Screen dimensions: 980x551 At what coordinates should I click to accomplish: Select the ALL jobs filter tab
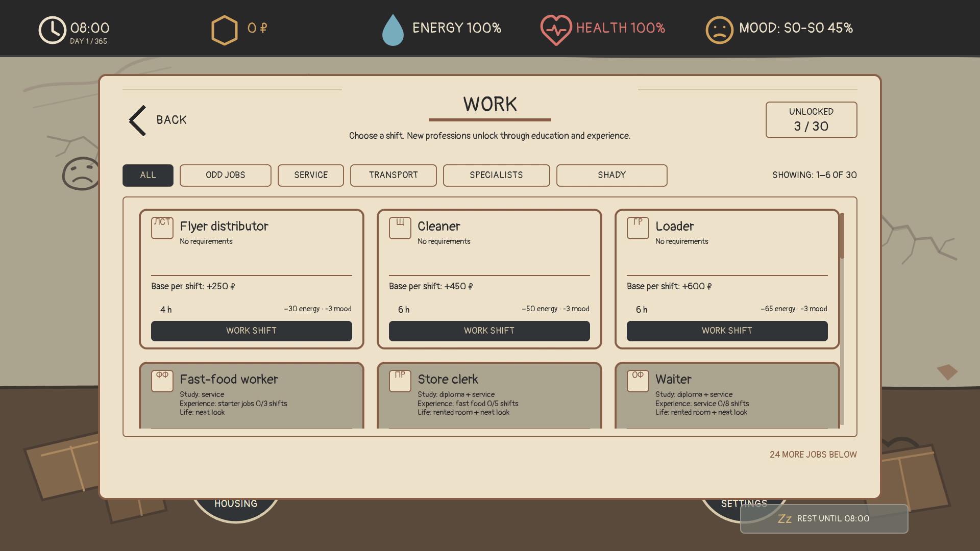pyautogui.click(x=148, y=176)
